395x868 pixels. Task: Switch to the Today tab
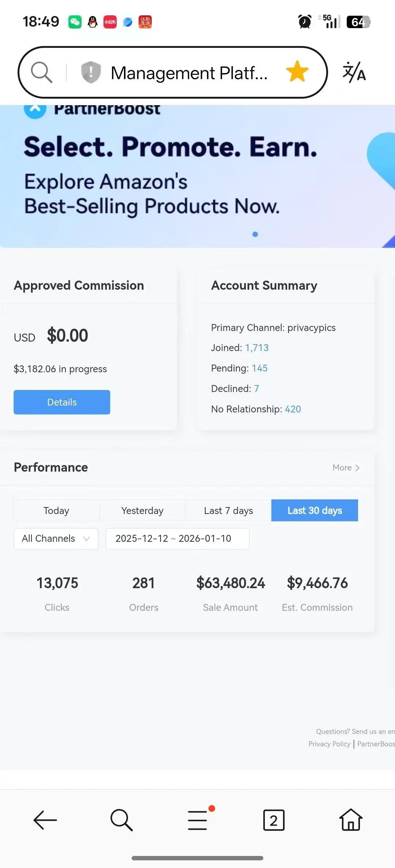56,510
